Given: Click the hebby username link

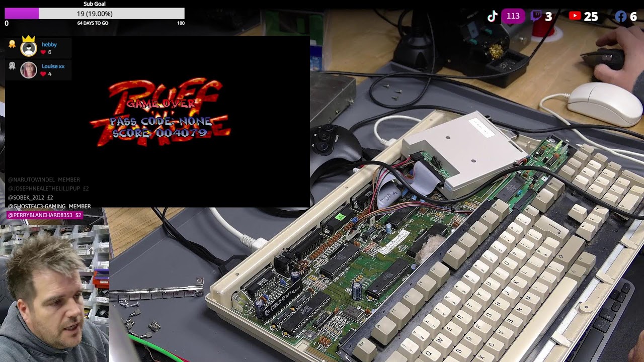Looking at the screenshot, I should [49, 45].
